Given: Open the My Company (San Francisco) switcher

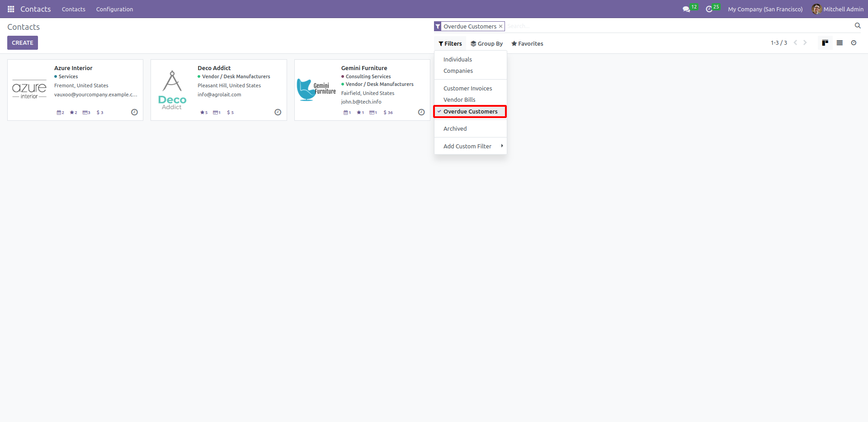Looking at the screenshot, I should (765, 9).
